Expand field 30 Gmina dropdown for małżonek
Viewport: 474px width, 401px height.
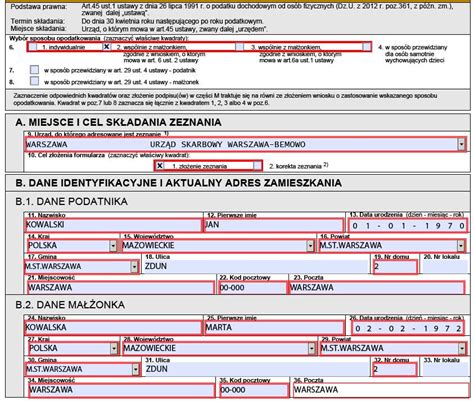[x=135, y=369]
